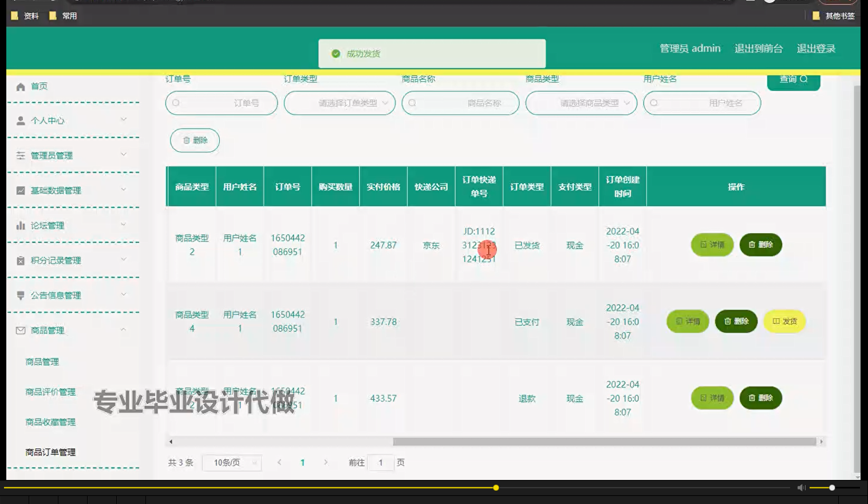Click the speaker icon next to 公告信息管理
Viewport: 868px width, 504px height.
(x=20, y=295)
